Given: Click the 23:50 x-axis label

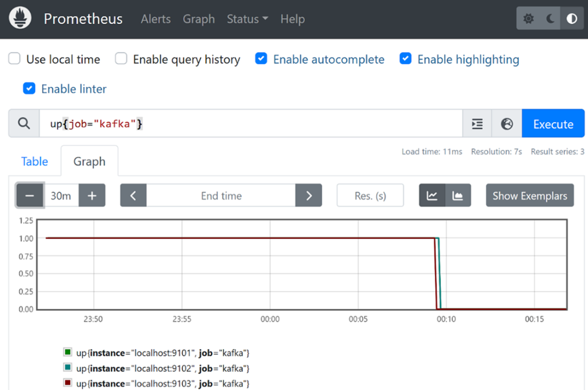Looking at the screenshot, I should click(93, 319).
